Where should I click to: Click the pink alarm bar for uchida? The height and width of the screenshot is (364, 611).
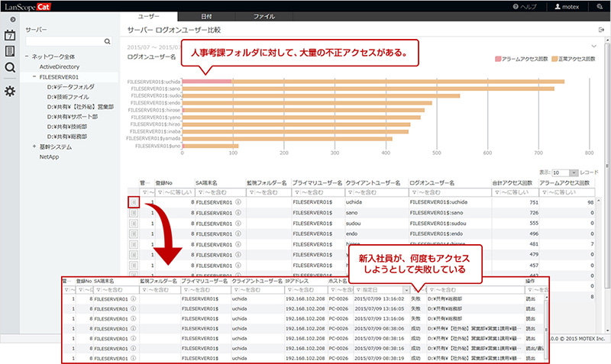click(207, 82)
